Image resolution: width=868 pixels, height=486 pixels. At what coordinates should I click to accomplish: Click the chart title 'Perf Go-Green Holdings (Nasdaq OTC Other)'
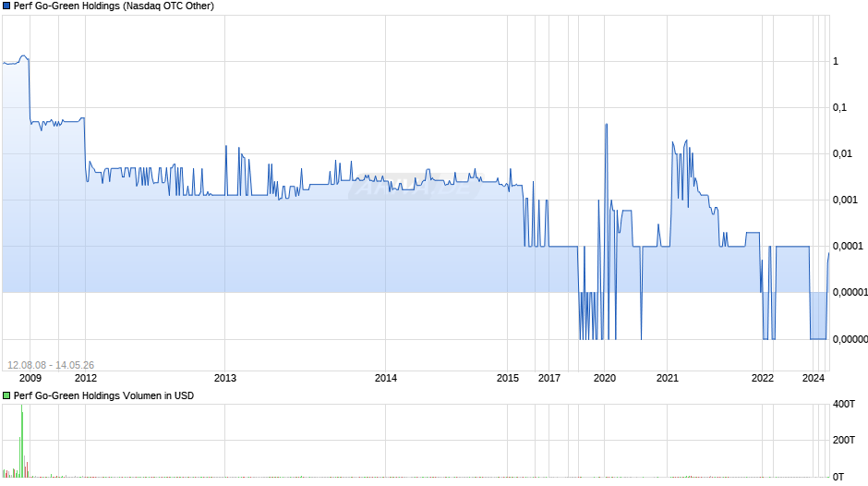(x=114, y=6)
